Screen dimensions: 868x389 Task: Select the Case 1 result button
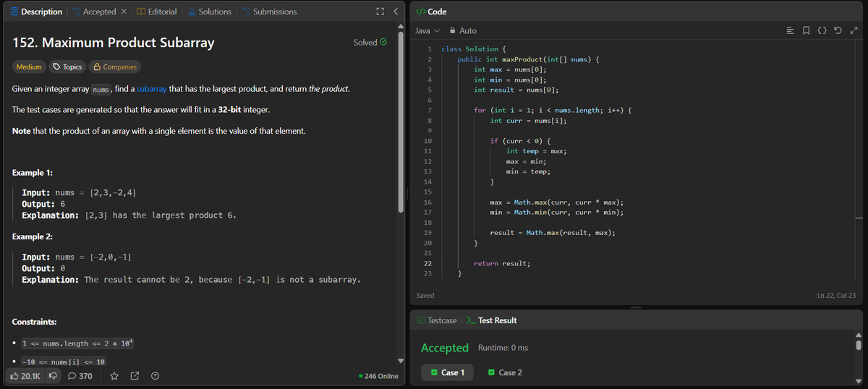(x=447, y=372)
